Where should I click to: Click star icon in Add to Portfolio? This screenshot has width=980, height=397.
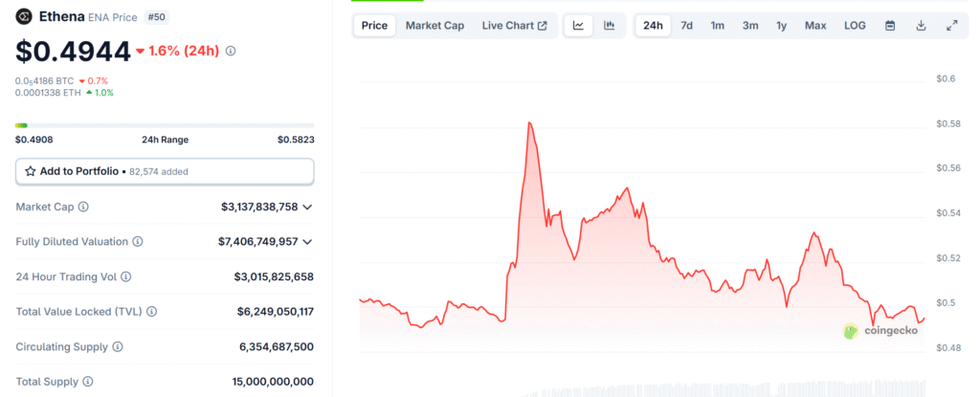[x=30, y=171]
